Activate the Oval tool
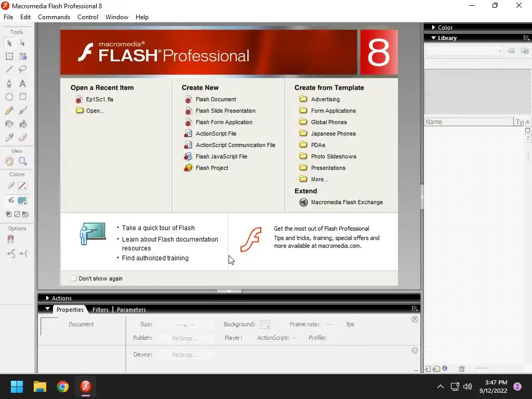This screenshot has width=532, height=399. [x=9, y=97]
